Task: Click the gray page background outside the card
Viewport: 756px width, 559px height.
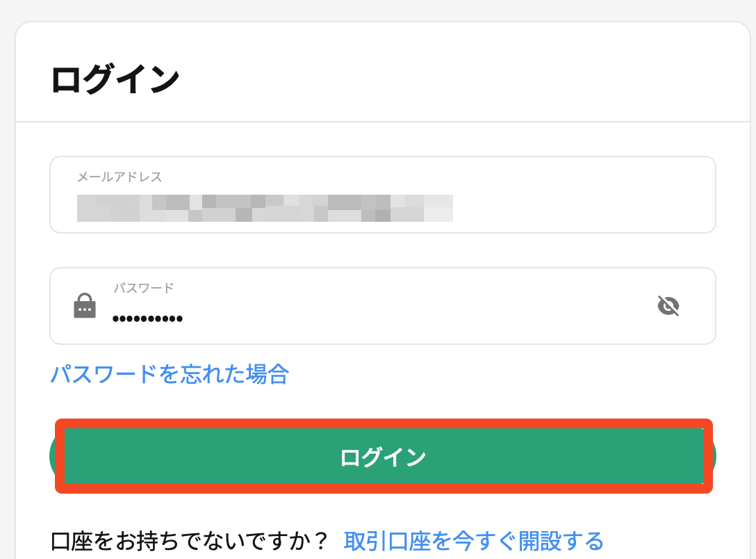Action: coord(7,278)
